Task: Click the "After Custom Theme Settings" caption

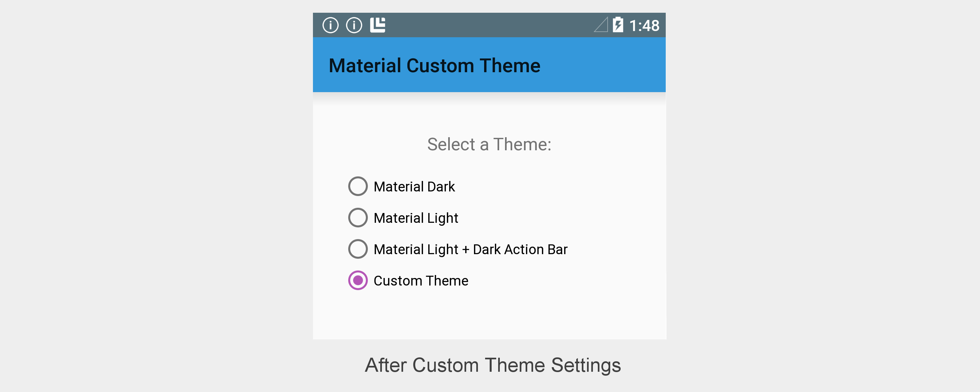Action: click(x=493, y=365)
